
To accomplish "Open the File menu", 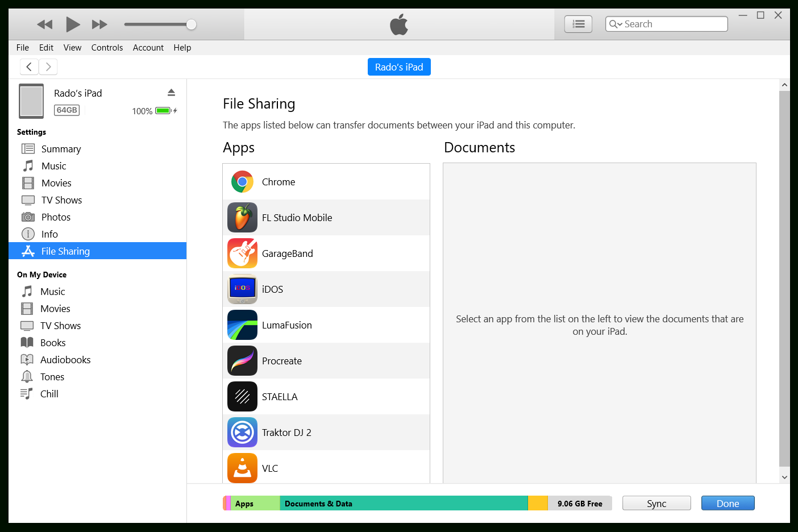I will tap(23, 48).
